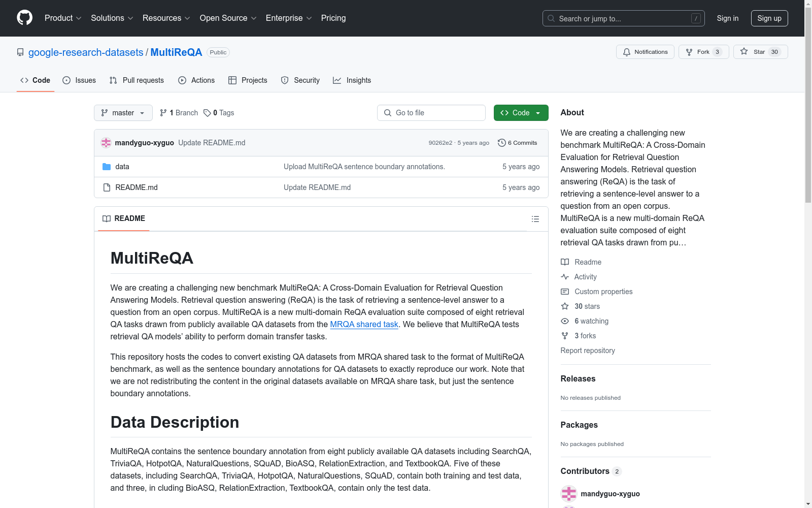Switch to the Issues tab
812x508 pixels.
point(79,80)
